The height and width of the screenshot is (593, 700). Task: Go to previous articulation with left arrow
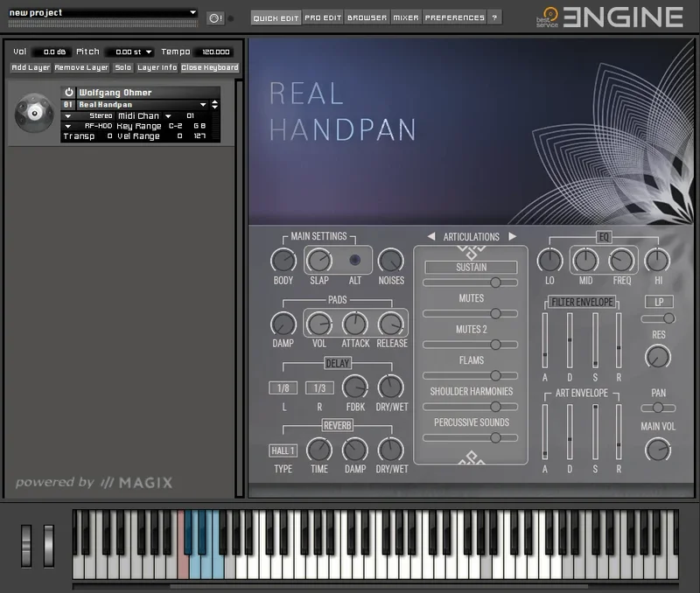coord(431,236)
